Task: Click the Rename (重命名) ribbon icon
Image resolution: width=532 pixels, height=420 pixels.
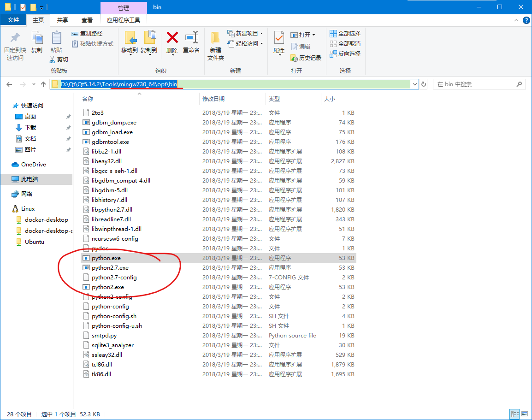Action: [191, 38]
